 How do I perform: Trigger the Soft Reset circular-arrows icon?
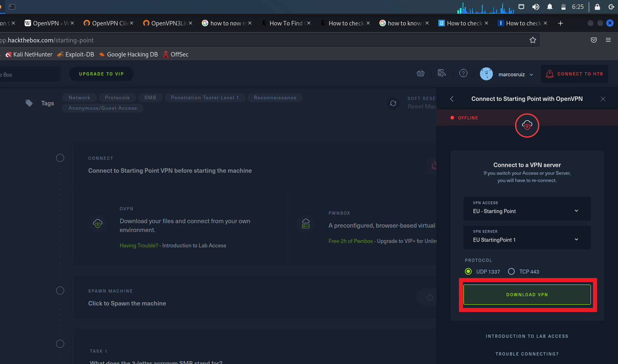[x=393, y=103]
